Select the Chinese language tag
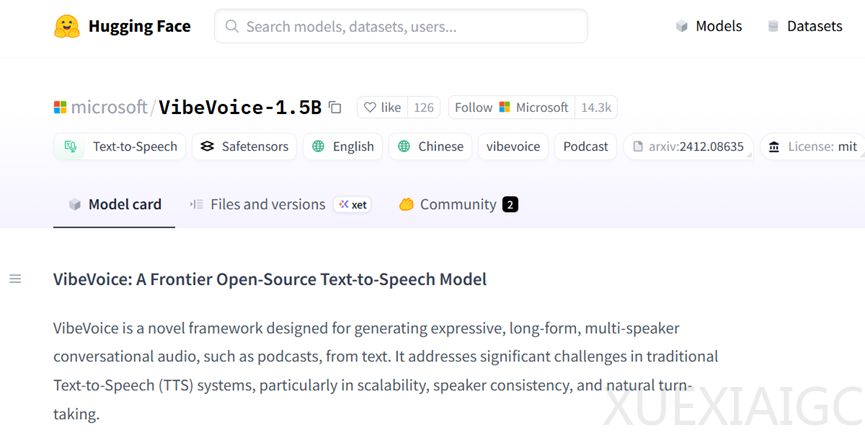The height and width of the screenshot is (438, 865). point(430,146)
